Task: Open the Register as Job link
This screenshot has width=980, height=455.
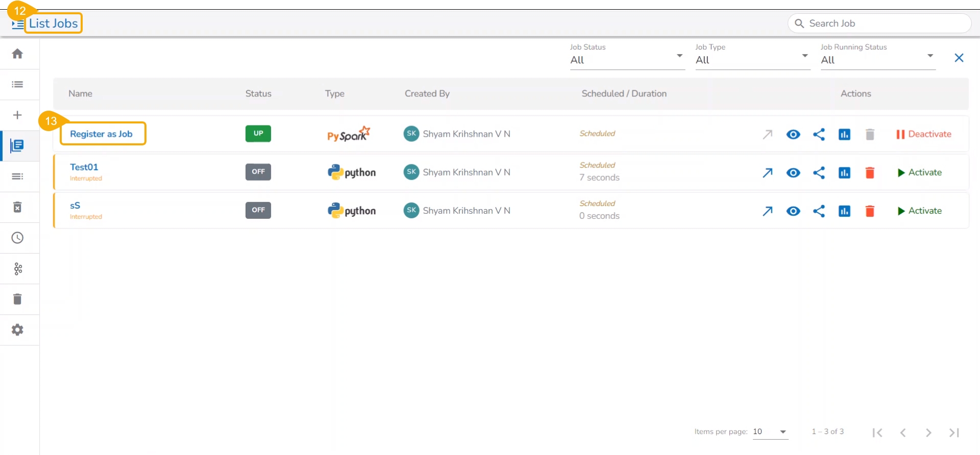Action: pyautogui.click(x=101, y=134)
